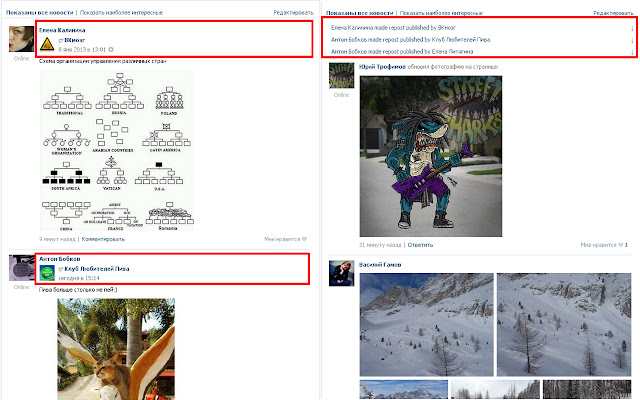
Task: Expand the Елена Калинина repost row arrow
Action: click(632, 28)
